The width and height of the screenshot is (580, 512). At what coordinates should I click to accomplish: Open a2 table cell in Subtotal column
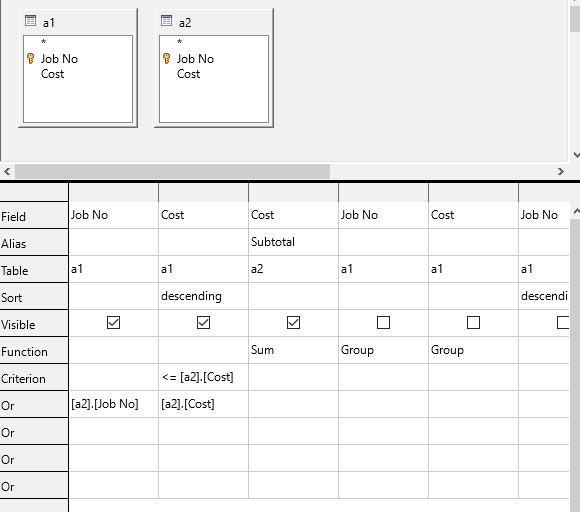pyautogui.click(x=293, y=269)
